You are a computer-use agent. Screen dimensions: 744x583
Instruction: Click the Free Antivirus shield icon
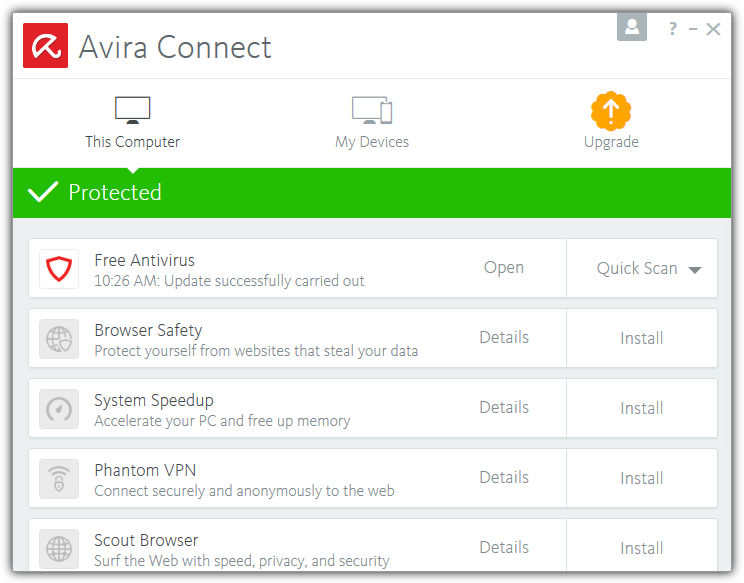coord(59,269)
